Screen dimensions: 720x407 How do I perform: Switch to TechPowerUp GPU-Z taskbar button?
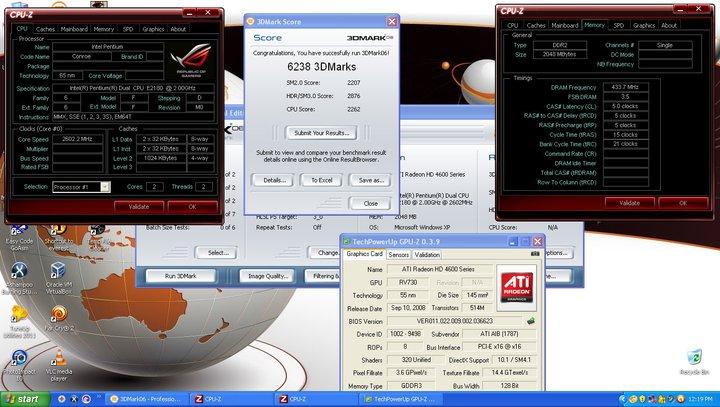402,399
